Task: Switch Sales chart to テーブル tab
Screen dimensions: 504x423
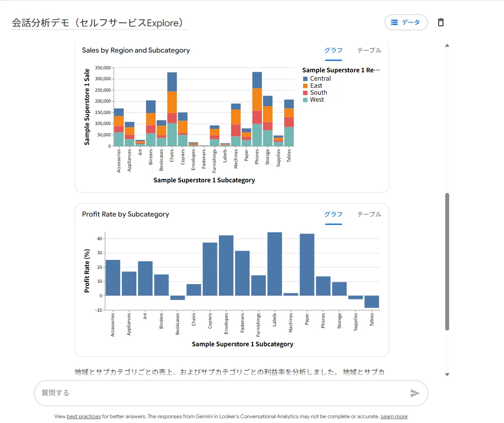Action: (369, 50)
